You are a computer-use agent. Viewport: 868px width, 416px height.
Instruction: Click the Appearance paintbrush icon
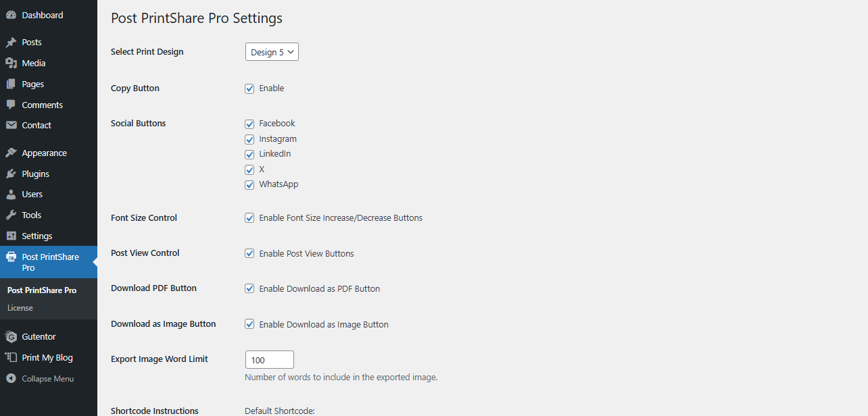(x=11, y=153)
